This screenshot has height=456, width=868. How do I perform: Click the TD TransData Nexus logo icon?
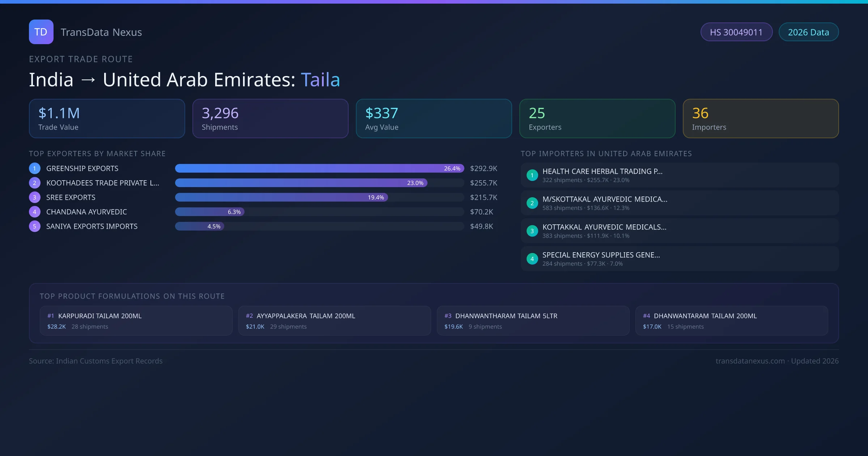[41, 32]
